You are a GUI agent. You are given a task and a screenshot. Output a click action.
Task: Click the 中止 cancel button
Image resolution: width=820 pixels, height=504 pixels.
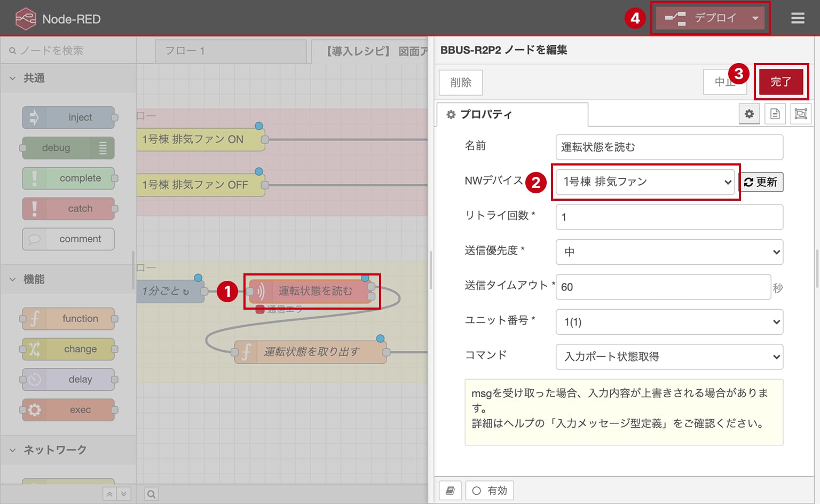pos(725,82)
